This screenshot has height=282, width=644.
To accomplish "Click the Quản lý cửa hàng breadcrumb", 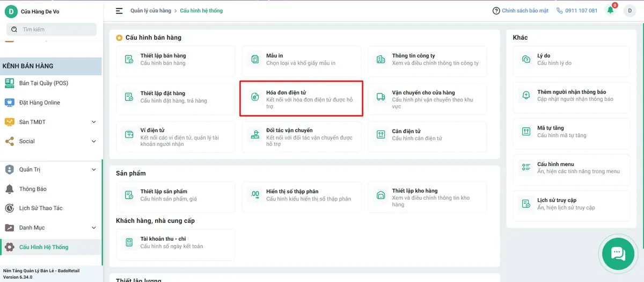I will [150, 11].
